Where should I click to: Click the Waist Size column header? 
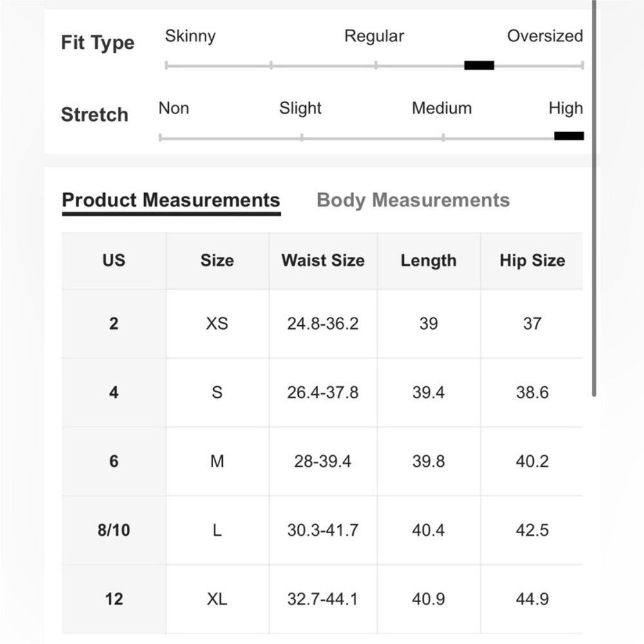point(323,260)
